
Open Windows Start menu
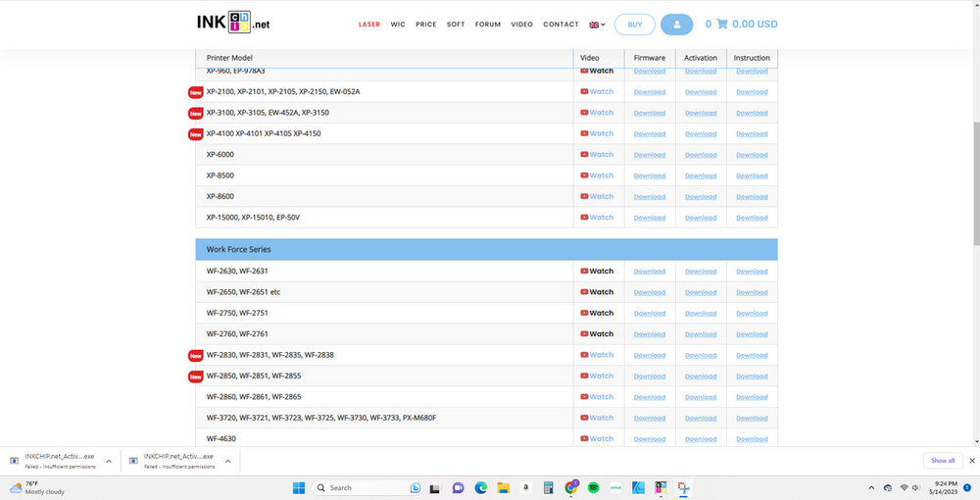tap(299, 487)
